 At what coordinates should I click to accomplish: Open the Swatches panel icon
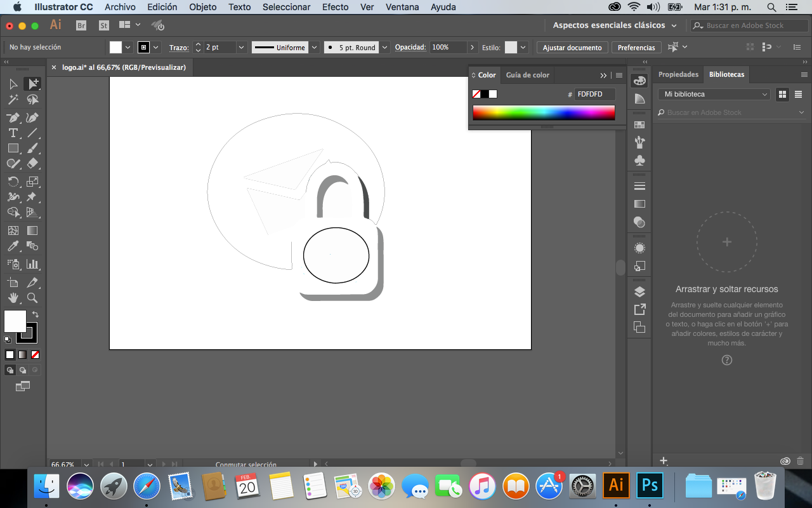[639, 125]
